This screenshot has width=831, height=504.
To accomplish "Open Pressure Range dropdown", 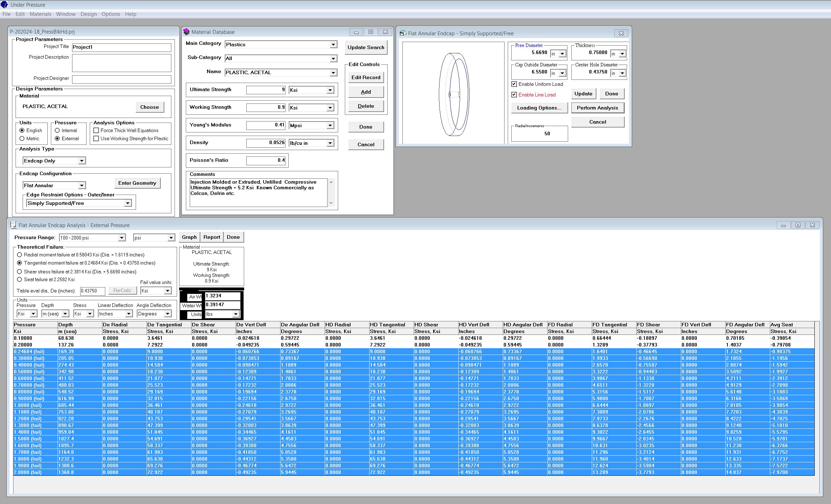I will click(x=122, y=238).
